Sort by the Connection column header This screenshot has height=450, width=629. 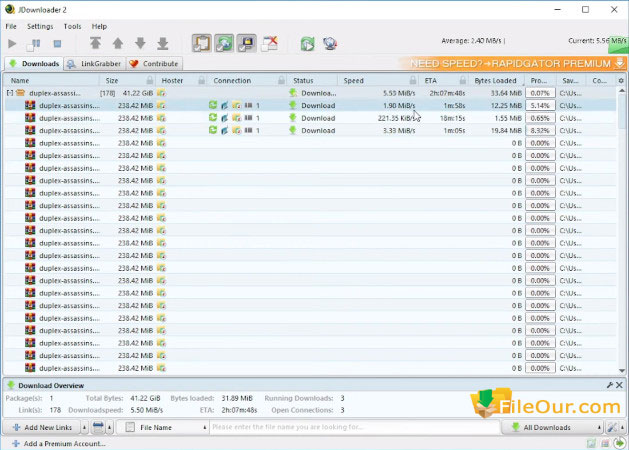(232, 81)
